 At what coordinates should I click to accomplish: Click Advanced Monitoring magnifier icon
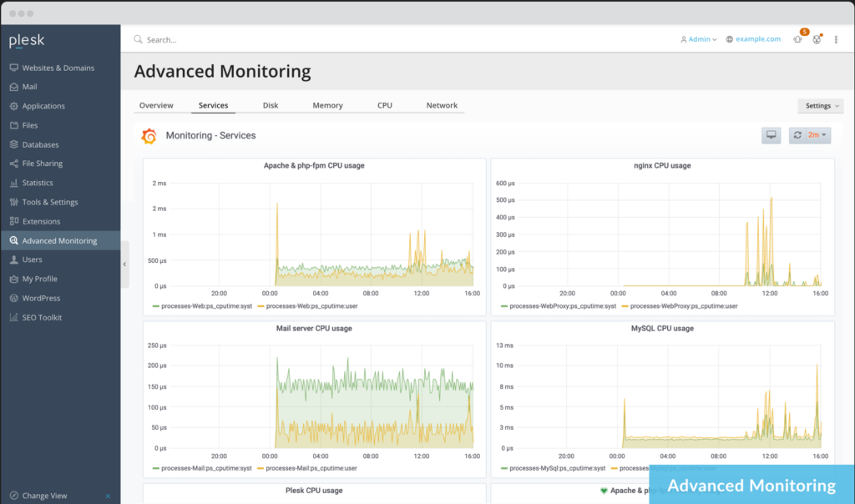pos(13,240)
